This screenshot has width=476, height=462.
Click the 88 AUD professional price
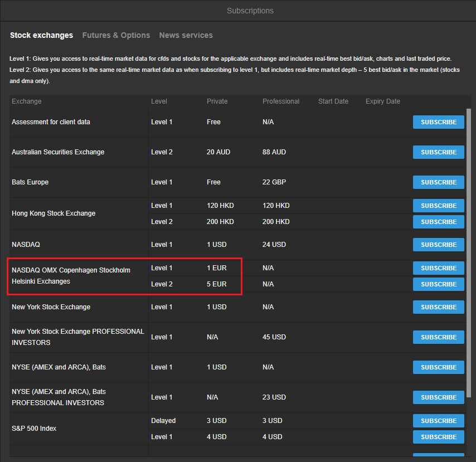tap(274, 152)
